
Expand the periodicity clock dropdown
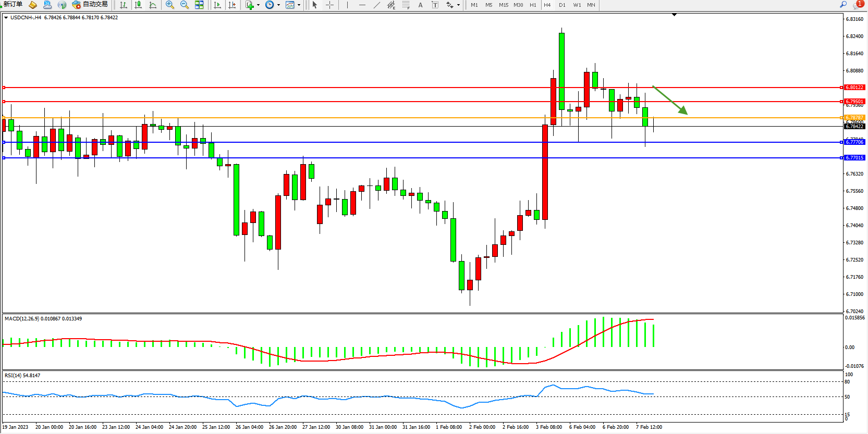click(x=278, y=5)
